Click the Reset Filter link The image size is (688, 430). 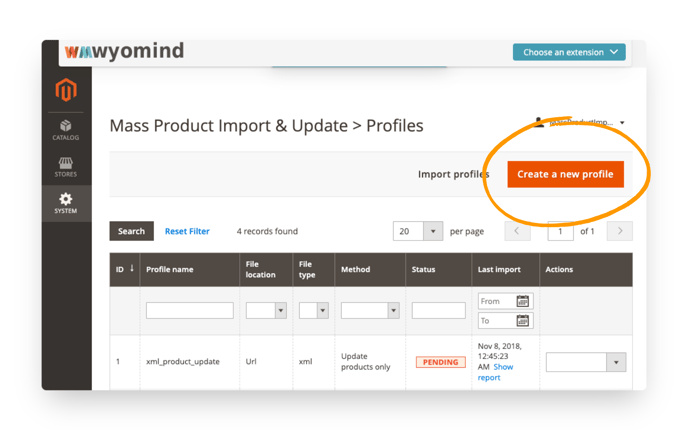[187, 231]
